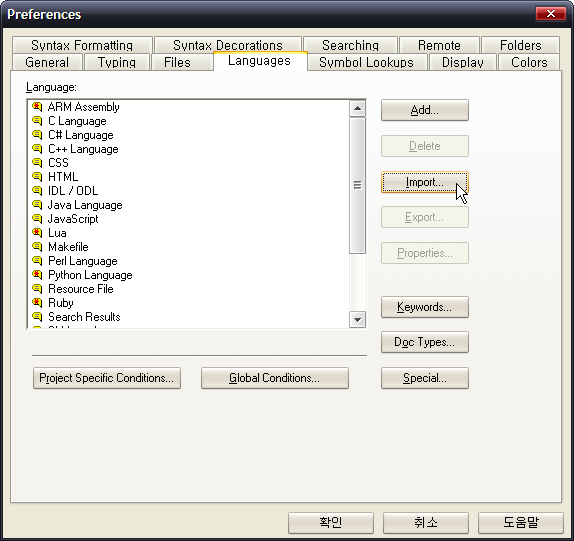
Task: Select CSS in the language list
Action: tap(58, 163)
